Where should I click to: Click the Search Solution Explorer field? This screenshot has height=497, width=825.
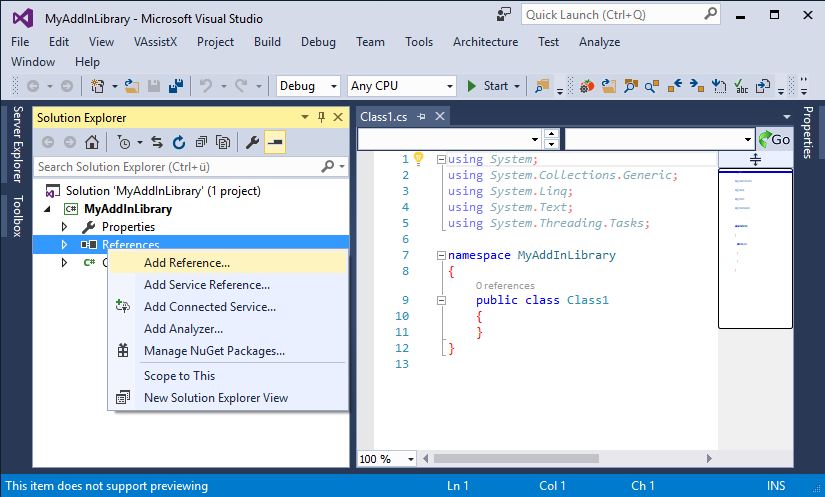point(178,166)
